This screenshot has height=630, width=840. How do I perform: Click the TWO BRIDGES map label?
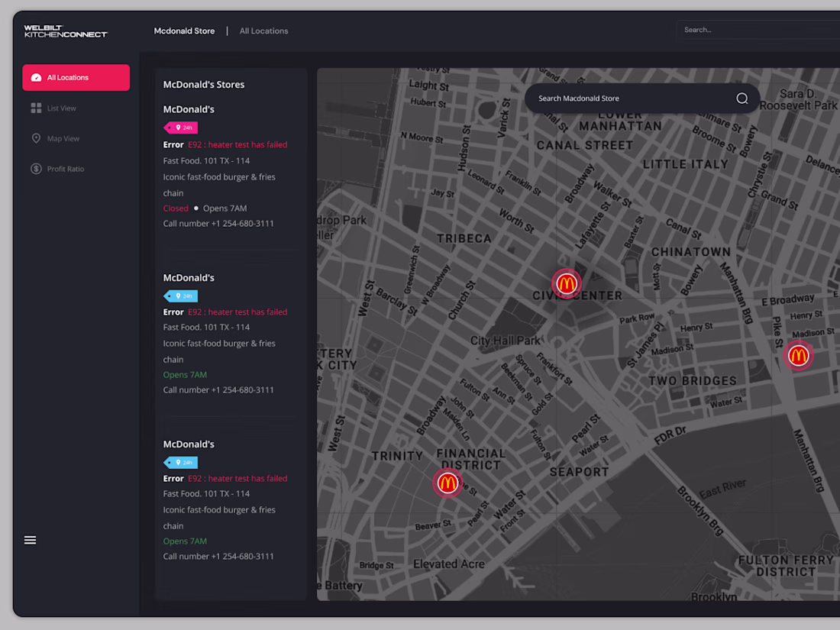pos(693,381)
